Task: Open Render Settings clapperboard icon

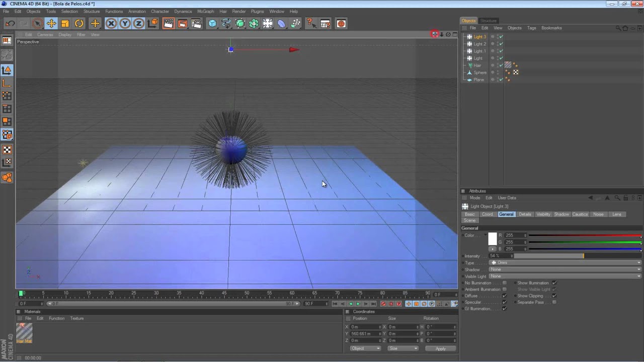Action: pos(196,24)
